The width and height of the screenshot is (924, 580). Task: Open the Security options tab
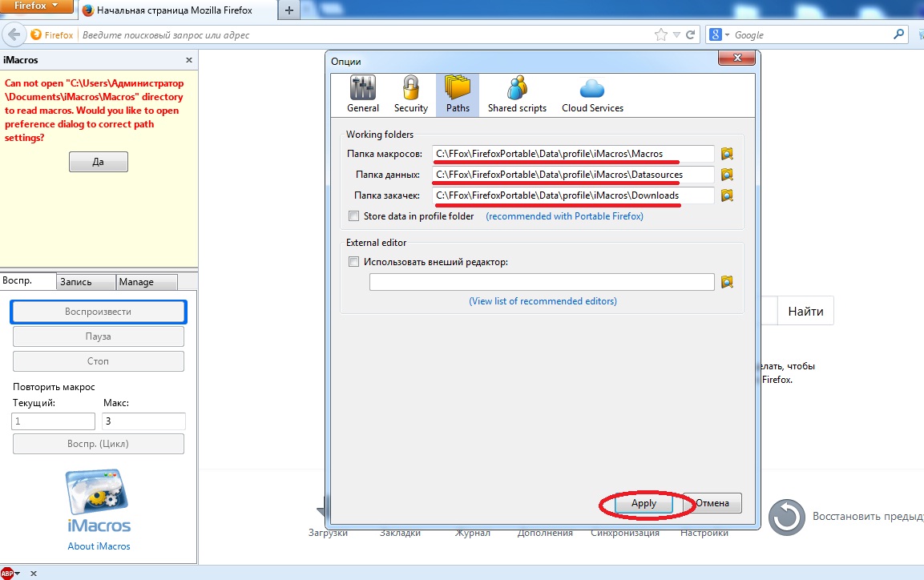411,95
